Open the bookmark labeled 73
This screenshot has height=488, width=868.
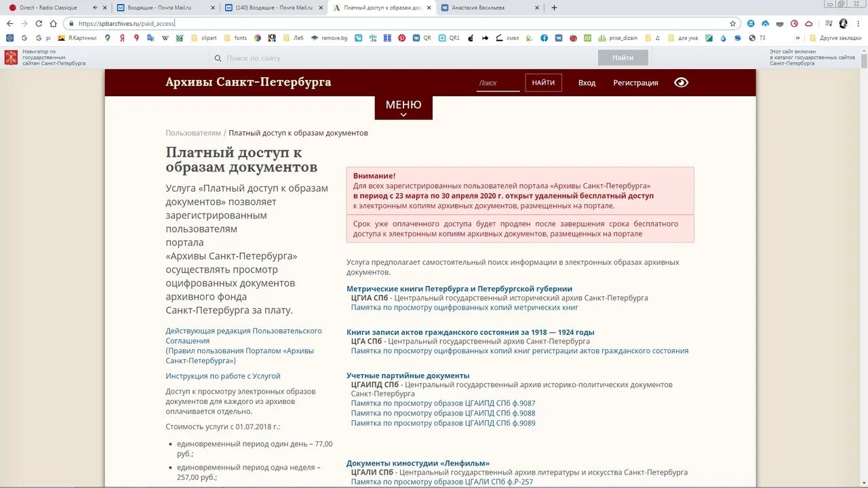point(757,38)
